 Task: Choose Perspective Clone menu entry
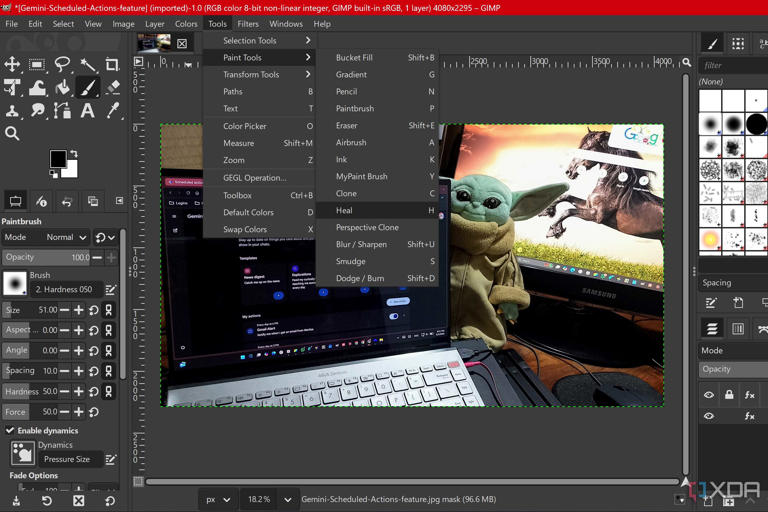pos(377,227)
